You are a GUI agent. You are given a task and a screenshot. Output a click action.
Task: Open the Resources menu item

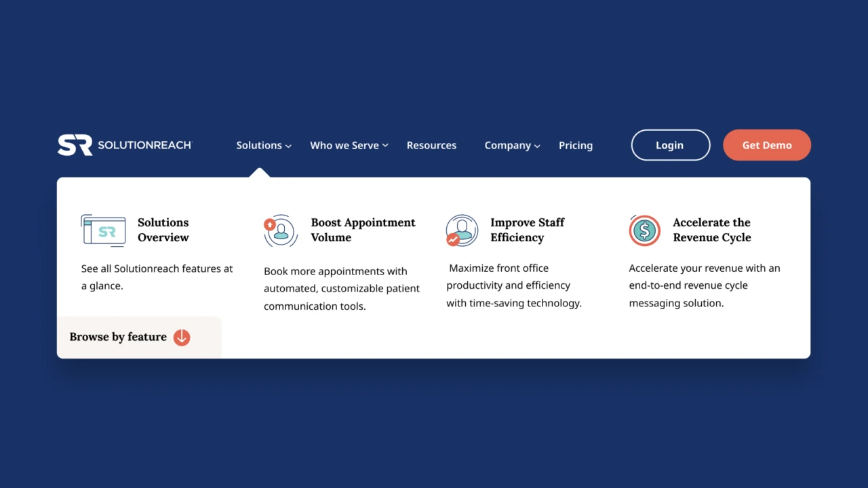431,146
